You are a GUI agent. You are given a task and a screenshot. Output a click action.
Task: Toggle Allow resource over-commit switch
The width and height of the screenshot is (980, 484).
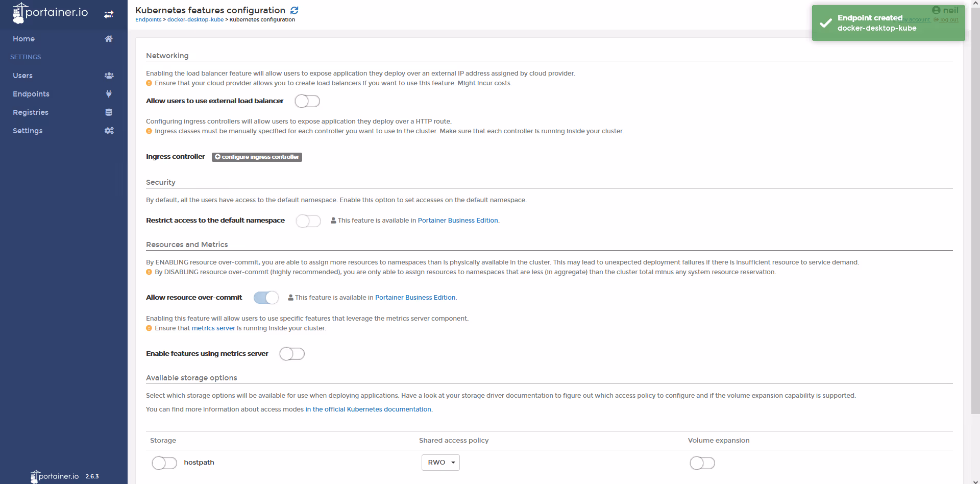(266, 298)
